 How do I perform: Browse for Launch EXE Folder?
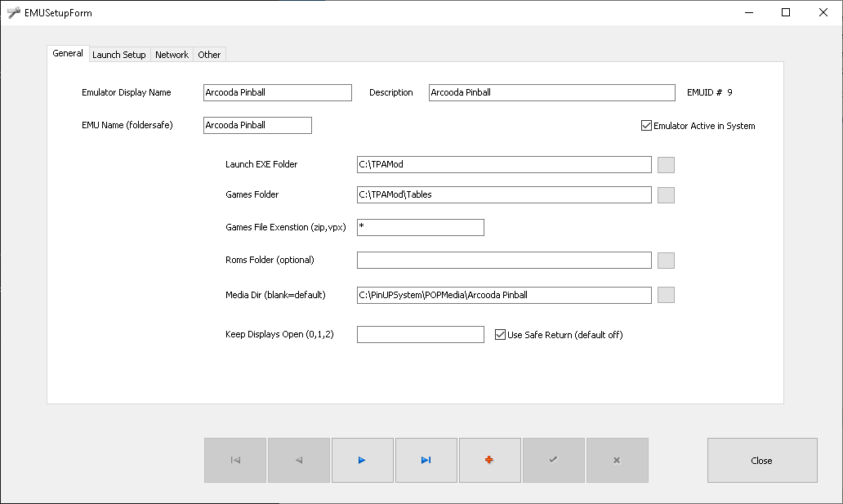pos(666,165)
